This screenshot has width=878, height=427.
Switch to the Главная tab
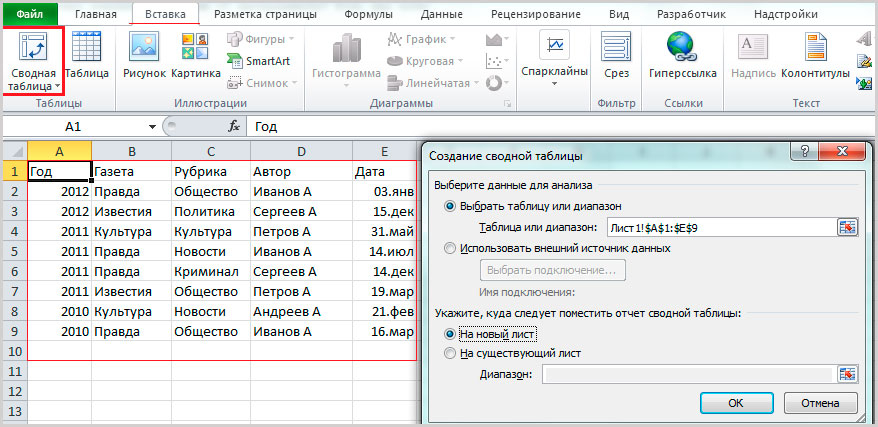pos(96,14)
